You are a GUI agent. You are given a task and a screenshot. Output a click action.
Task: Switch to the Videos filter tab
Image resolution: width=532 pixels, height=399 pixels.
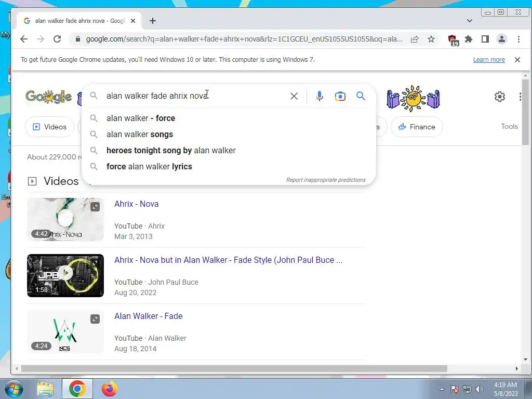point(49,127)
